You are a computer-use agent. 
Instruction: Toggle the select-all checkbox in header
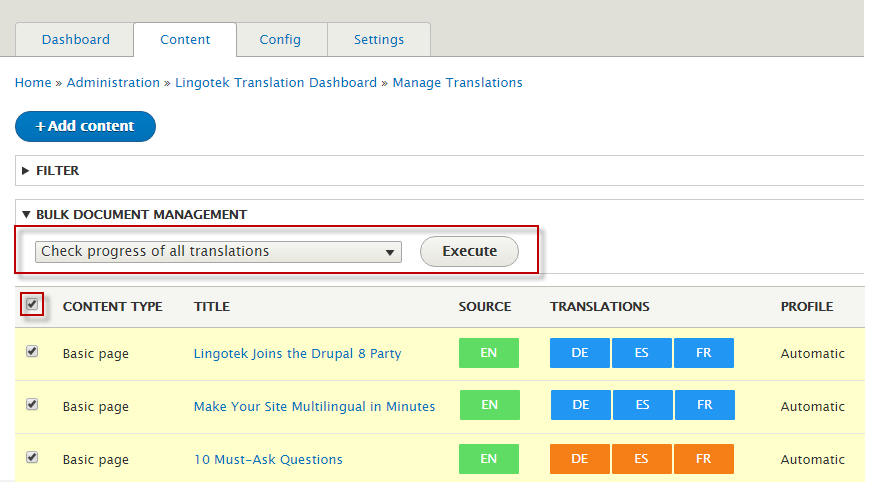pyautogui.click(x=32, y=304)
